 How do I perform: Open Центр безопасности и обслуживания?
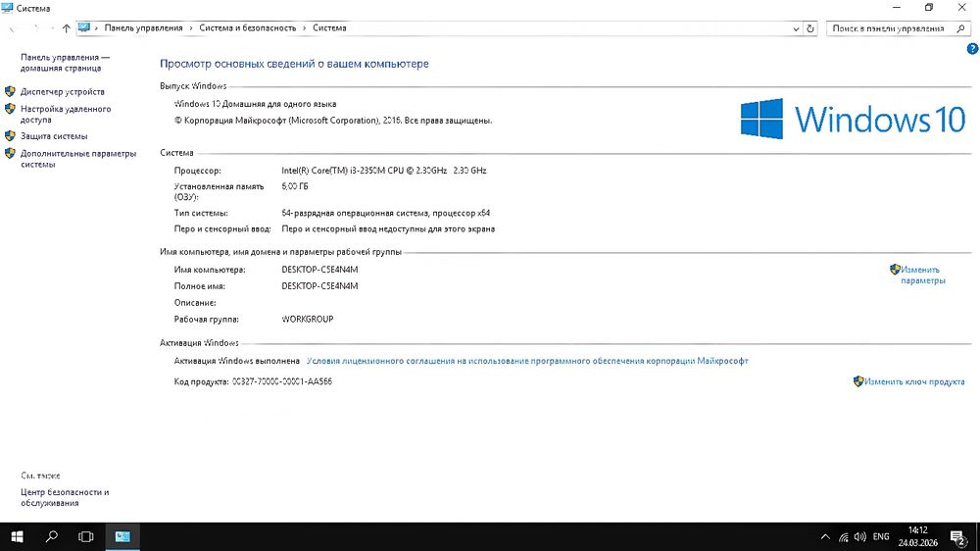tap(65, 497)
